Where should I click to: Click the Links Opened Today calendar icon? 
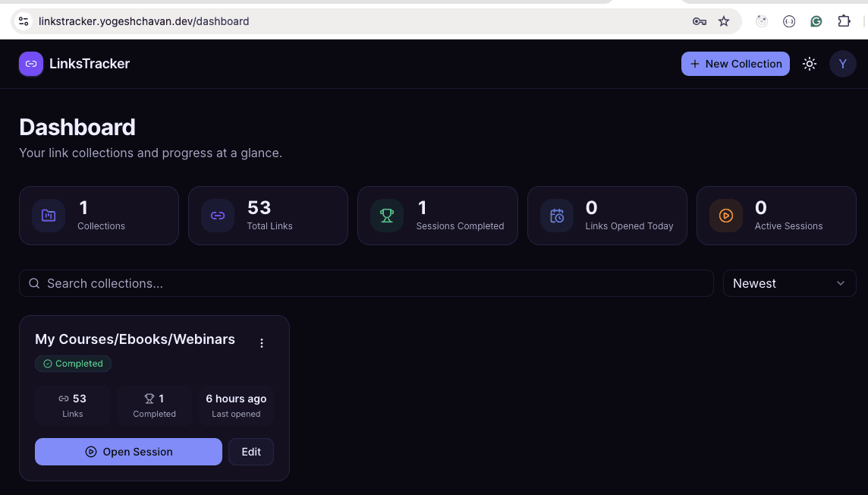[557, 216]
